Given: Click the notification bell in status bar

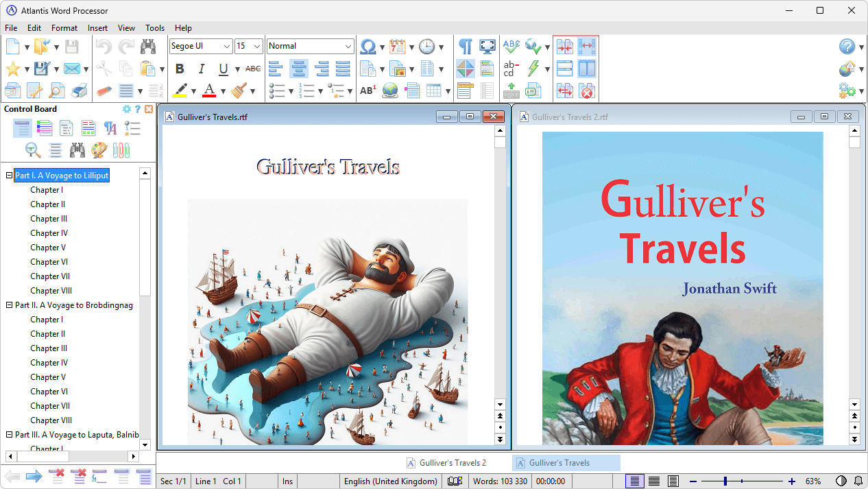Looking at the screenshot, I should coord(858,481).
